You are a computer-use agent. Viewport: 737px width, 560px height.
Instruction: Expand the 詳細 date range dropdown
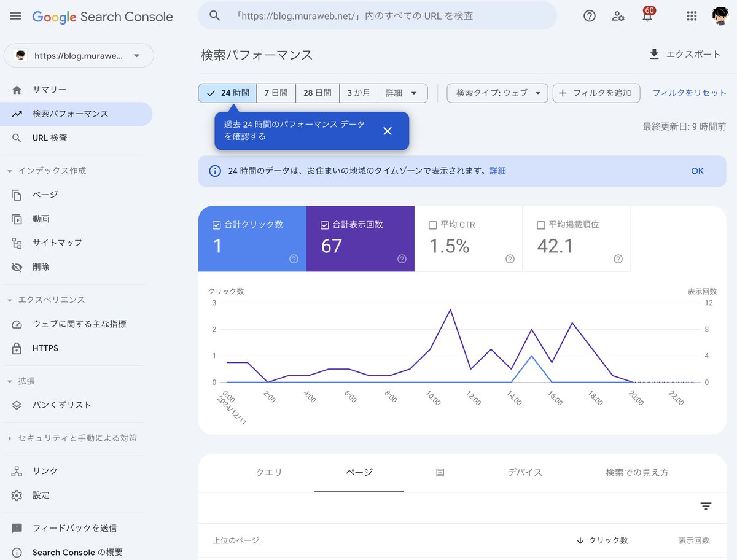pos(402,93)
